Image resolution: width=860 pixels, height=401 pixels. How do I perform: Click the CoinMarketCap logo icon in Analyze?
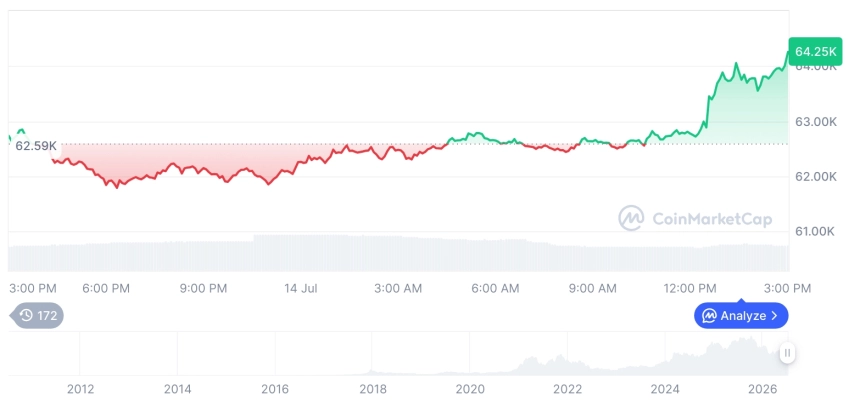pyautogui.click(x=709, y=316)
